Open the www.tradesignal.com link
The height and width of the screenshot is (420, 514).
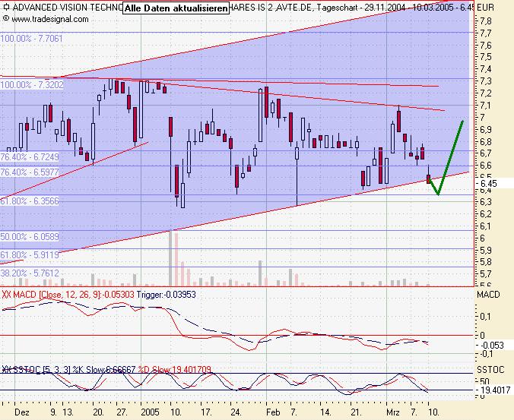[x=50, y=19]
